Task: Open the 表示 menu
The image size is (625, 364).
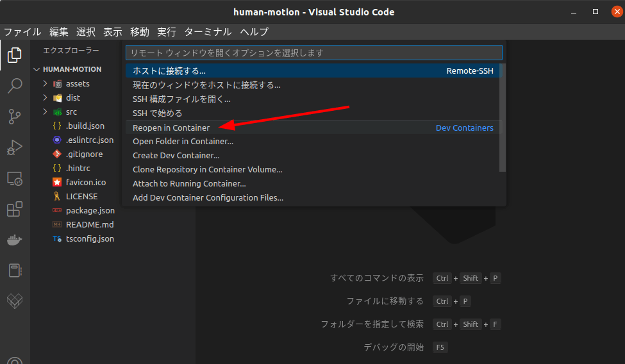Action: pos(113,32)
